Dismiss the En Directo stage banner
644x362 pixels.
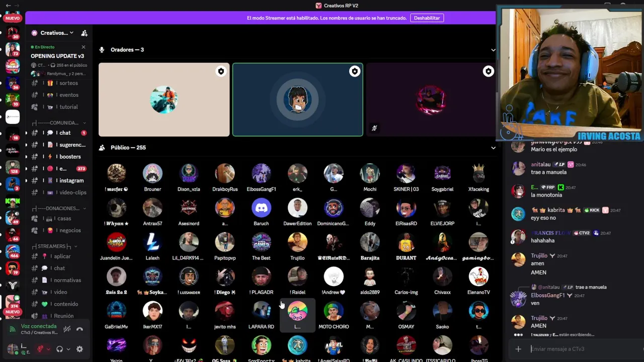(x=84, y=47)
